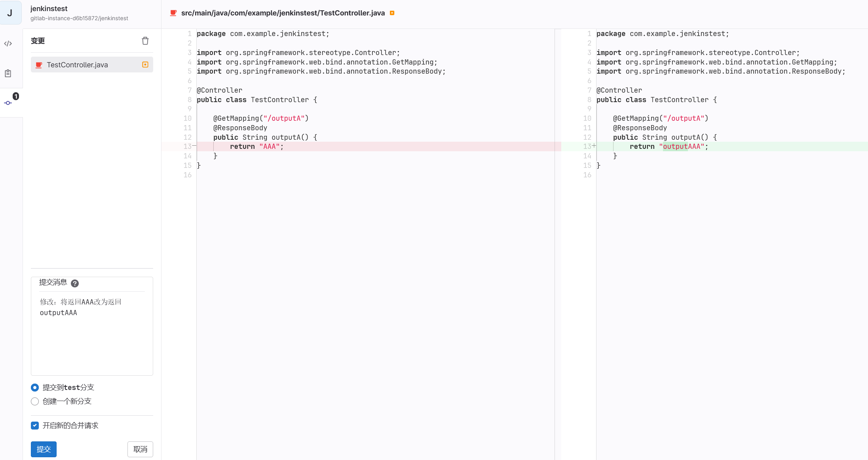868x460 pixels.
Task: Click line number 13 in the left diff gutter
Action: coord(188,146)
